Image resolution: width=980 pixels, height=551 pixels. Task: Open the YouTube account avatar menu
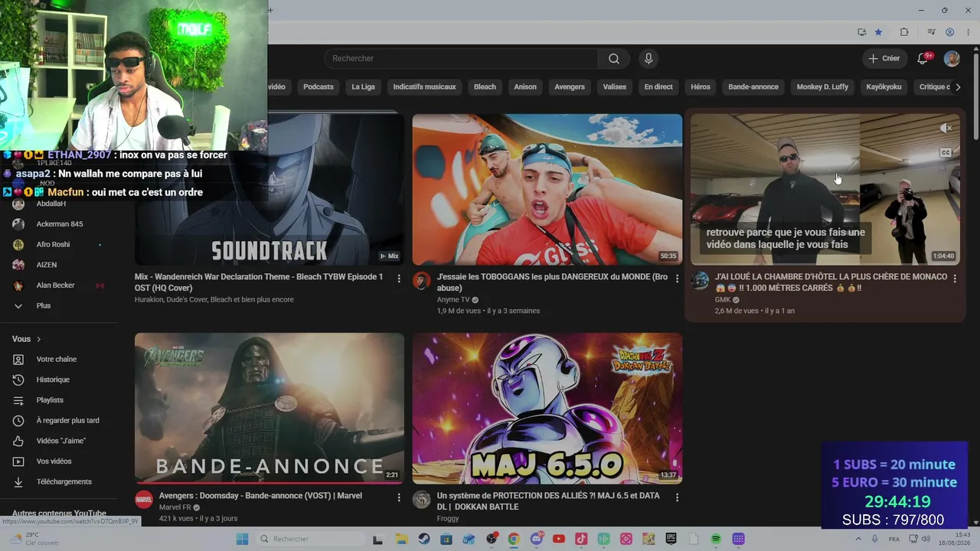click(952, 59)
